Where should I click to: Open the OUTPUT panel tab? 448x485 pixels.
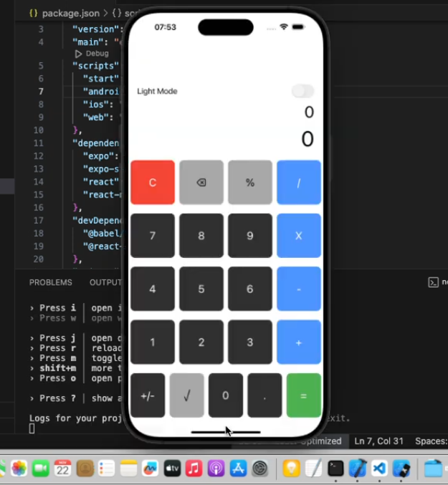[105, 282]
